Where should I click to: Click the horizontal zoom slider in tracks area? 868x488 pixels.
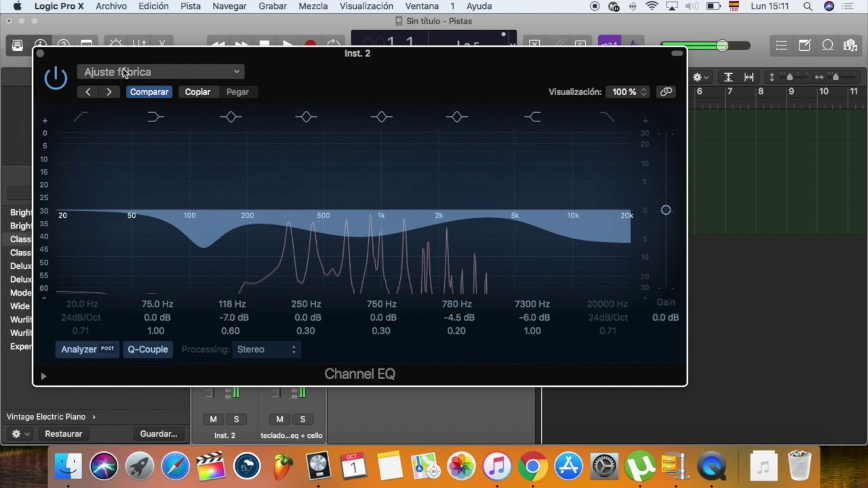click(836, 77)
